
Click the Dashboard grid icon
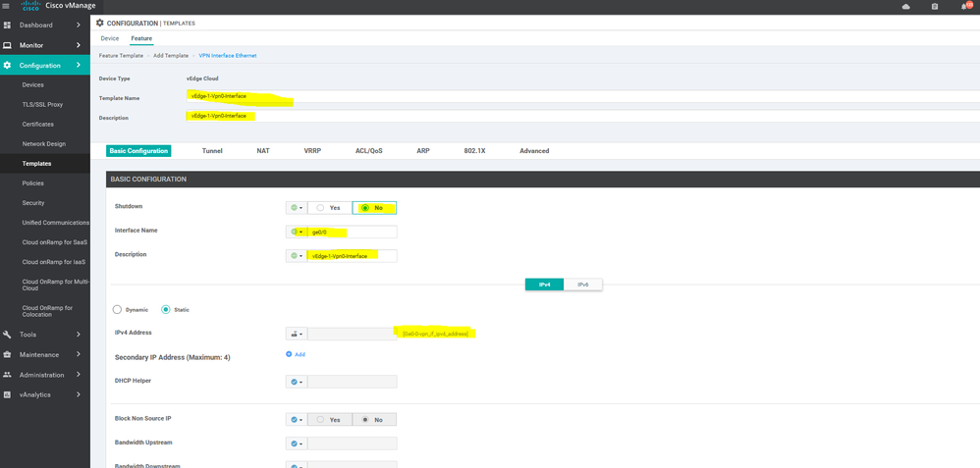tap(8, 25)
